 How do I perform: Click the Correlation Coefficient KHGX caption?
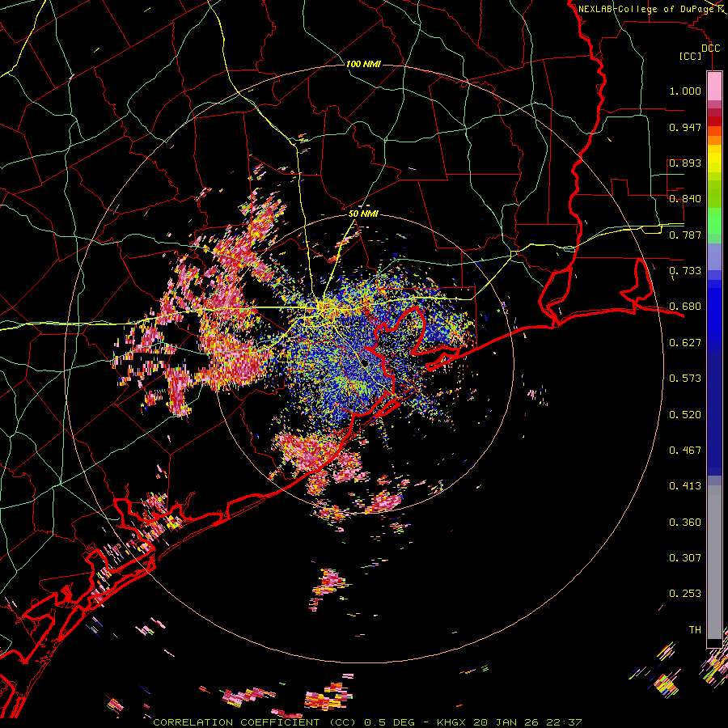tap(367, 722)
